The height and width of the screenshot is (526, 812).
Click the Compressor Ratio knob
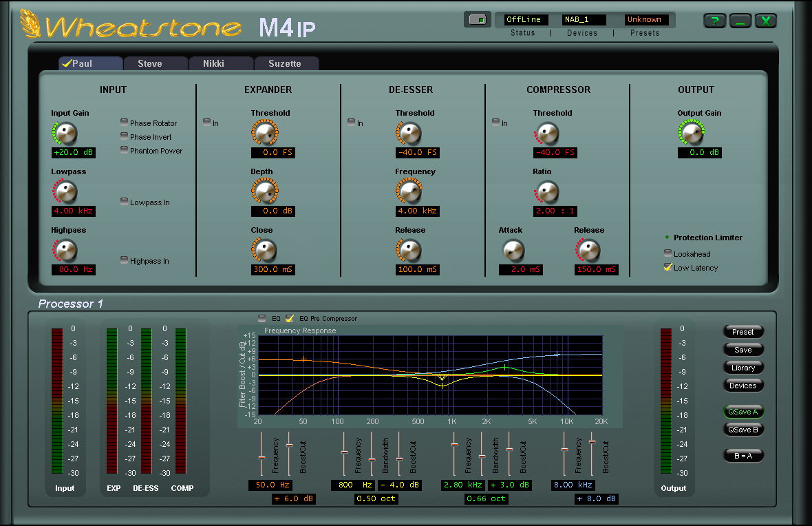pyautogui.click(x=547, y=192)
